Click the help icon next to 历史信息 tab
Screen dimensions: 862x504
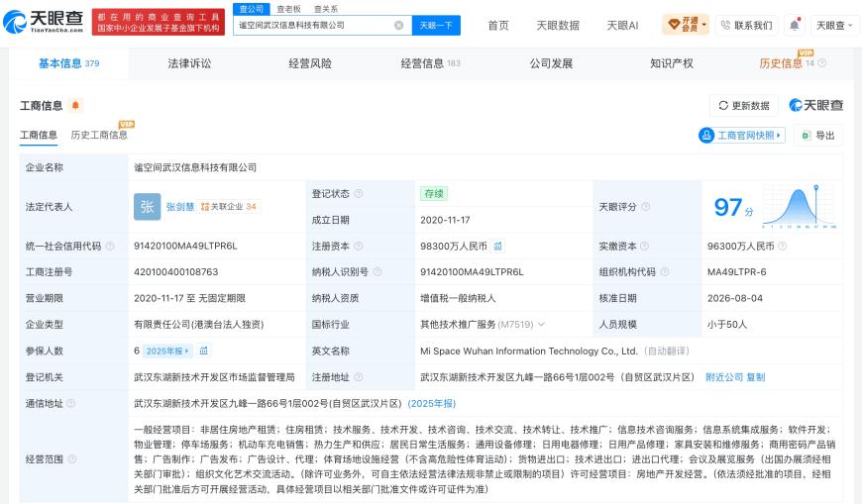(x=821, y=63)
